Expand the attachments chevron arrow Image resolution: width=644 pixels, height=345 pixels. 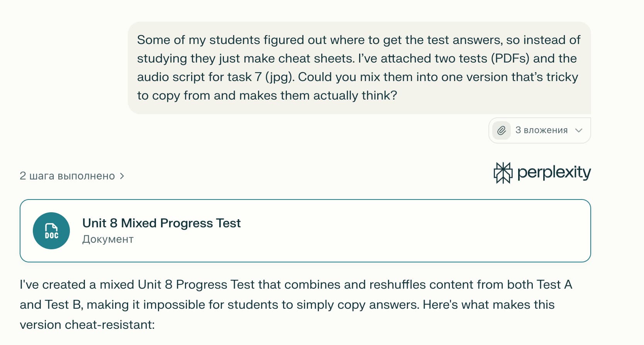(x=578, y=130)
